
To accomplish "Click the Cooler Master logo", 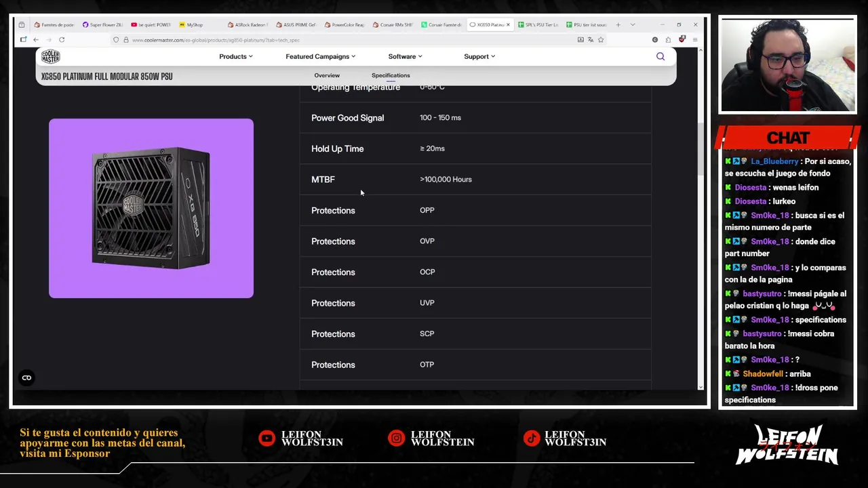I will pyautogui.click(x=50, y=56).
